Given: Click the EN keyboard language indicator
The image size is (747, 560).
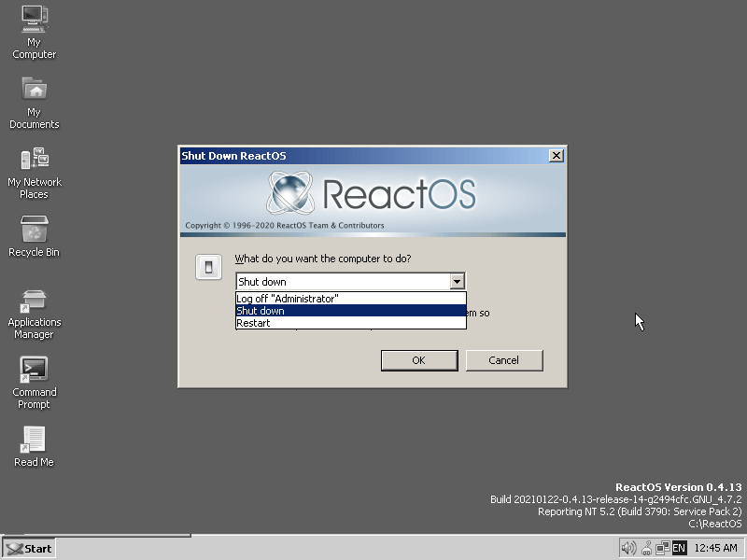Looking at the screenshot, I should [679, 548].
